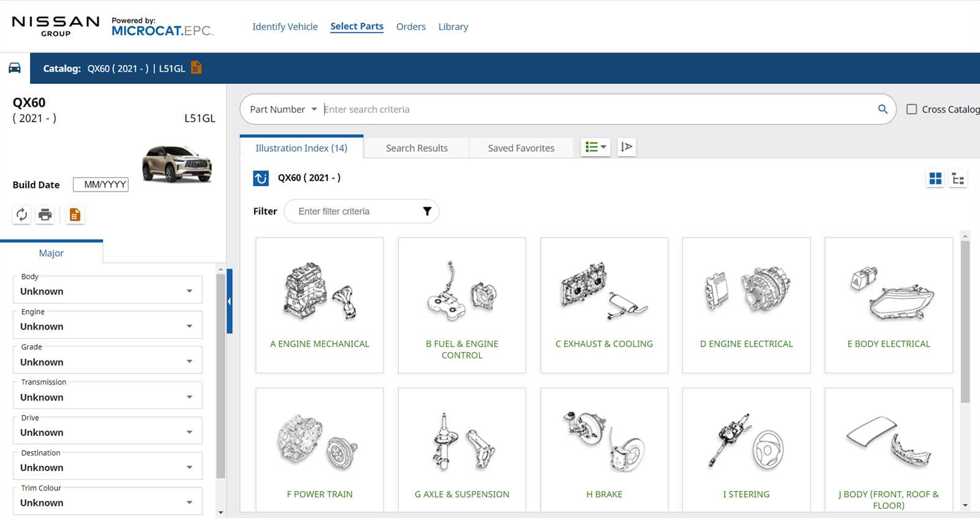Screen dimensions: 980x518
Task: Open I STEERING illustration
Action: (x=746, y=450)
